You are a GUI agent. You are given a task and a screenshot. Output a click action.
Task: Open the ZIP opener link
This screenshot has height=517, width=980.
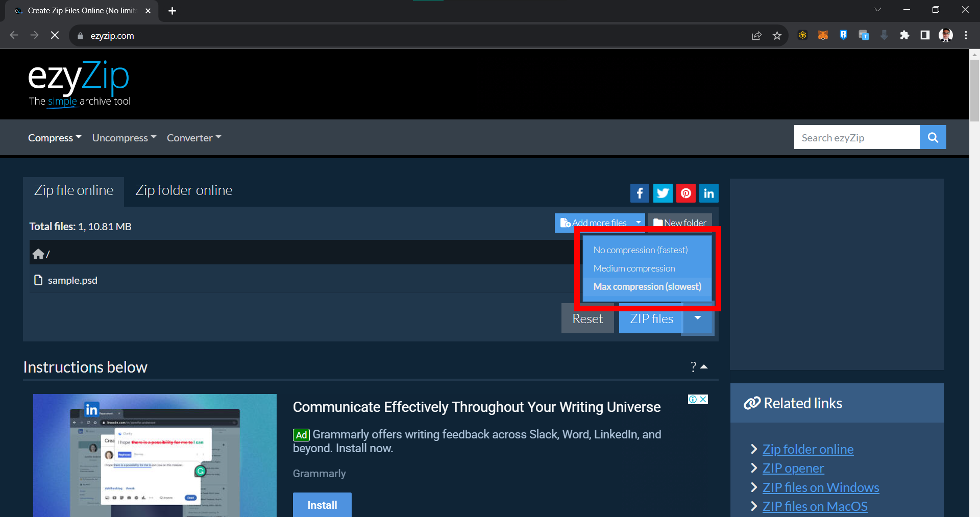[x=793, y=469]
